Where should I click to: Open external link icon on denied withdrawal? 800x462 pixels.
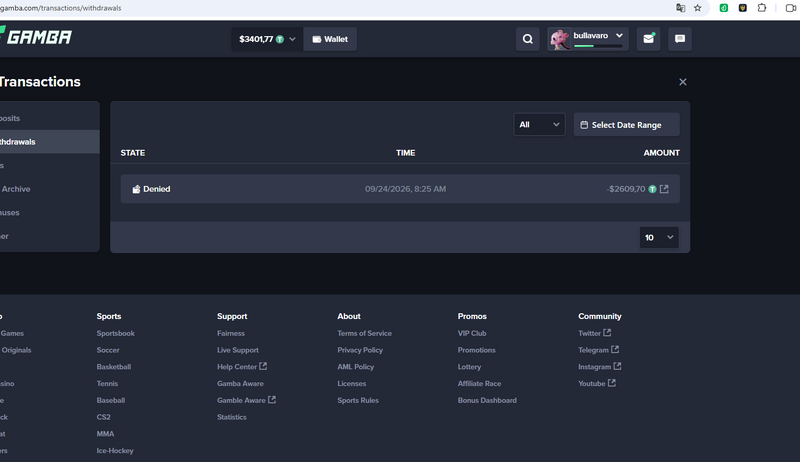(x=664, y=189)
